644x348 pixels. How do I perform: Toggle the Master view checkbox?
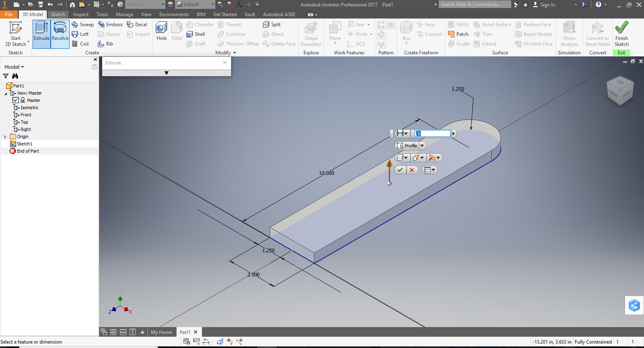(x=16, y=100)
